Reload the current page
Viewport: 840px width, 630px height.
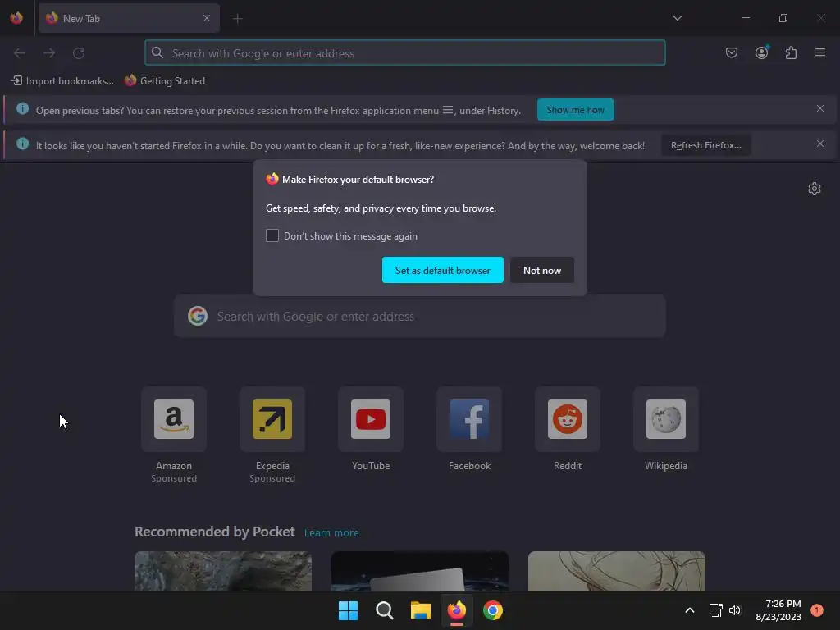click(x=79, y=53)
